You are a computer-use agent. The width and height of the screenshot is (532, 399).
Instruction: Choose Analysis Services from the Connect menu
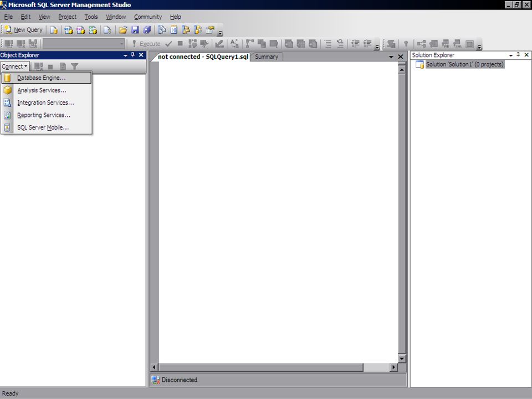pos(47,90)
